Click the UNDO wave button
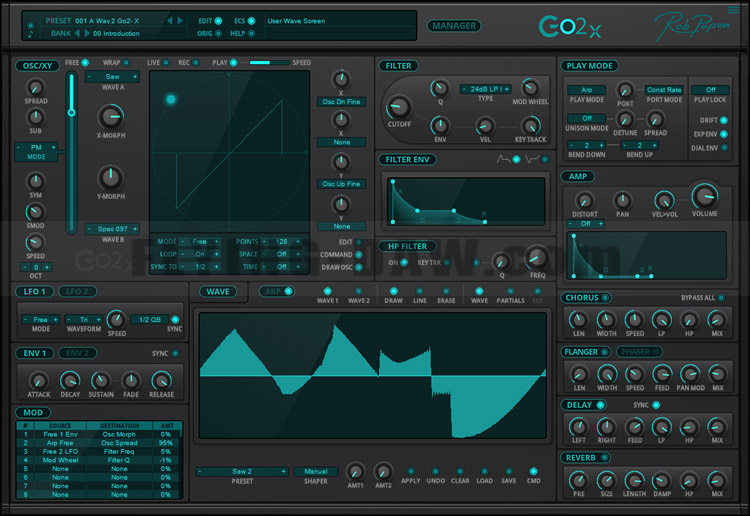This screenshot has width=750, height=516. [435, 472]
